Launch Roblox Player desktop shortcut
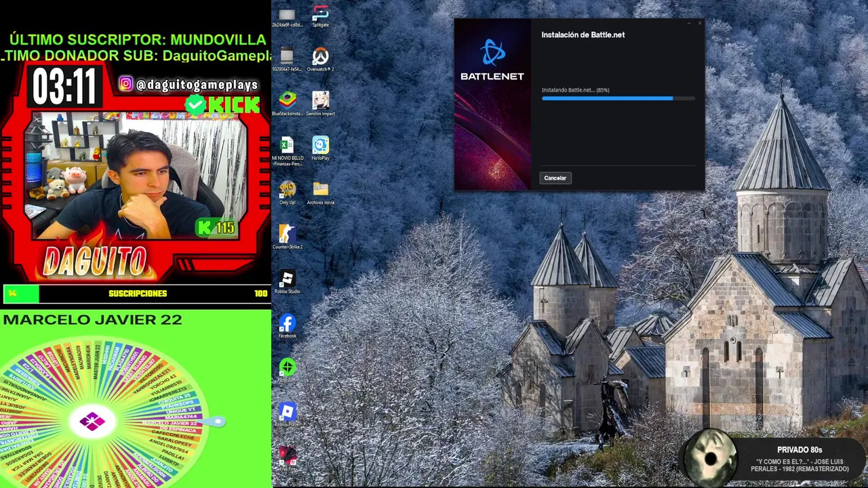 [x=288, y=415]
